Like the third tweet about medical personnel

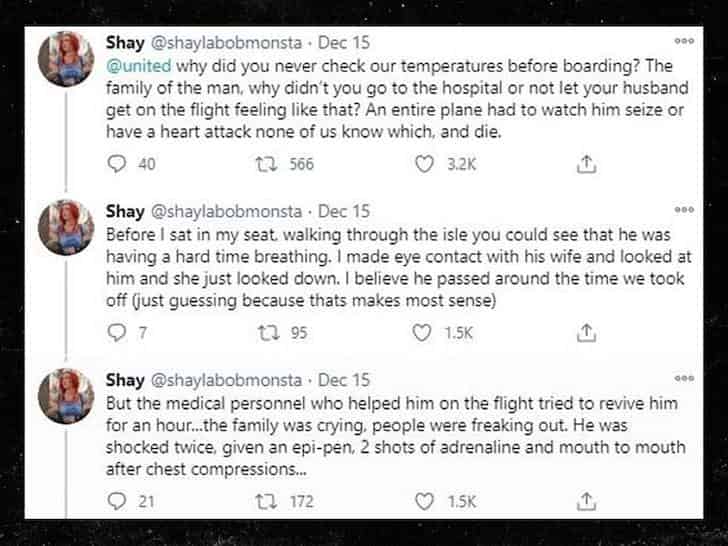point(425,500)
